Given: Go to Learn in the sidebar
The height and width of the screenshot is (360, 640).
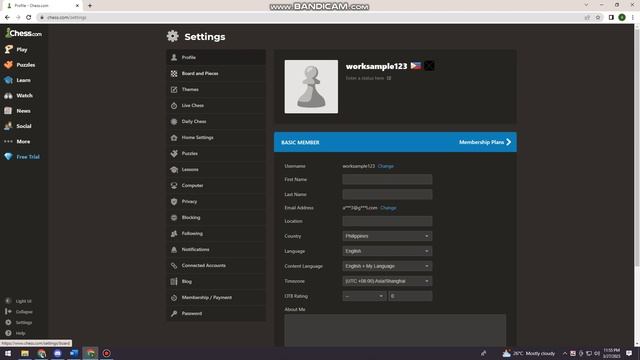Looking at the screenshot, I should (18, 80).
